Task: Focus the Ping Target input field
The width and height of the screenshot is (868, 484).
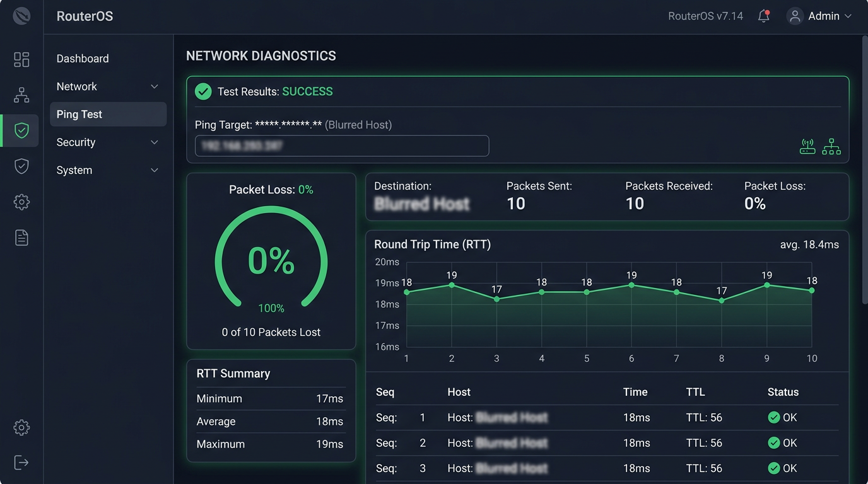Action: click(342, 146)
